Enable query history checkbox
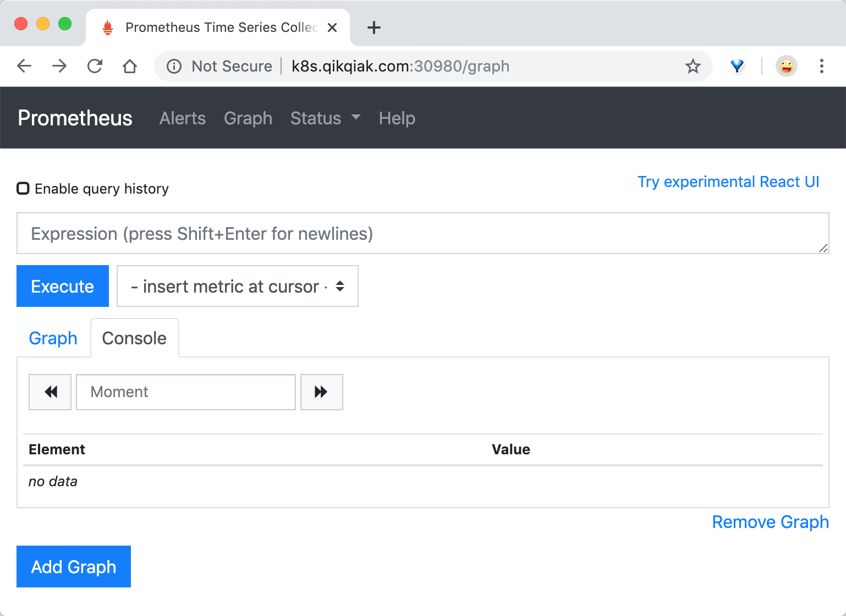Screen dimensions: 846x616 point(23,189)
